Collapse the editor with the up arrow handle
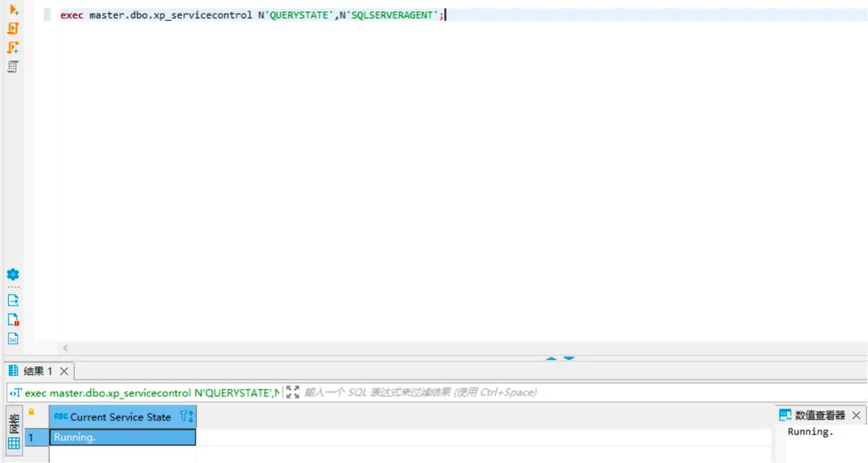Screen dimensions: 868x463 551,359
